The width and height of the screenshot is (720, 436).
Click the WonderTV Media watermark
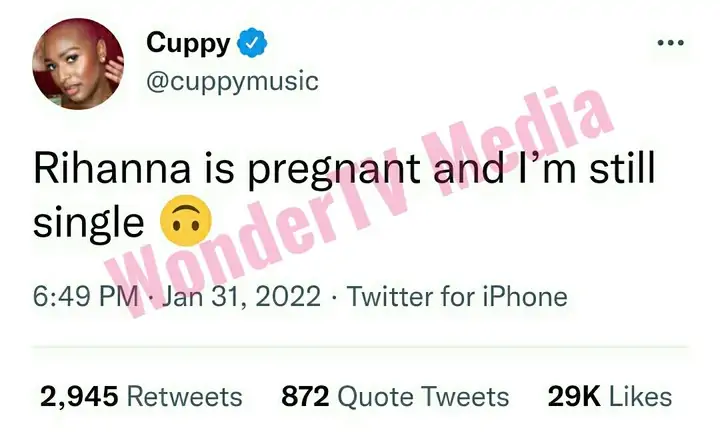(360, 202)
